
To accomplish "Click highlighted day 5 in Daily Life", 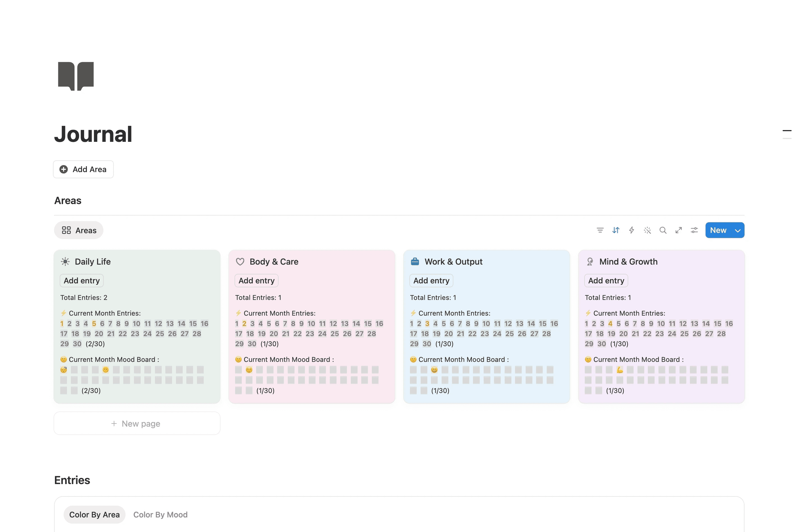I will click(x=94, y=324).
